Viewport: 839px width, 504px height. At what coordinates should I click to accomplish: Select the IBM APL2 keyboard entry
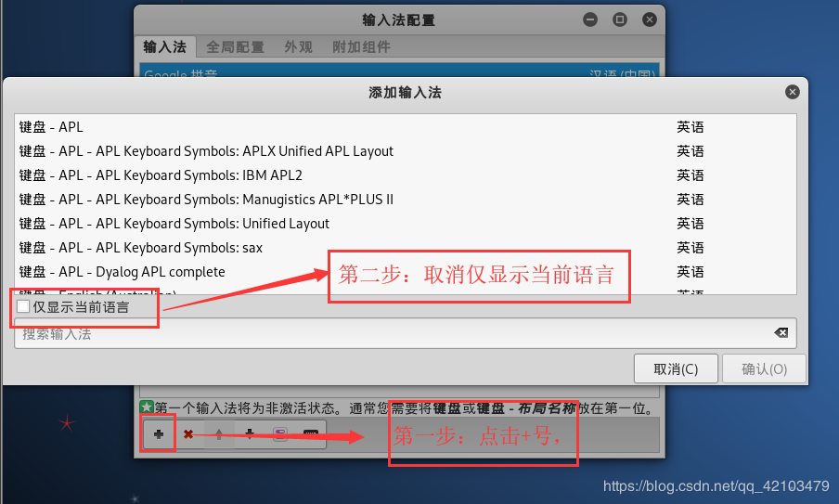[405, 174]
